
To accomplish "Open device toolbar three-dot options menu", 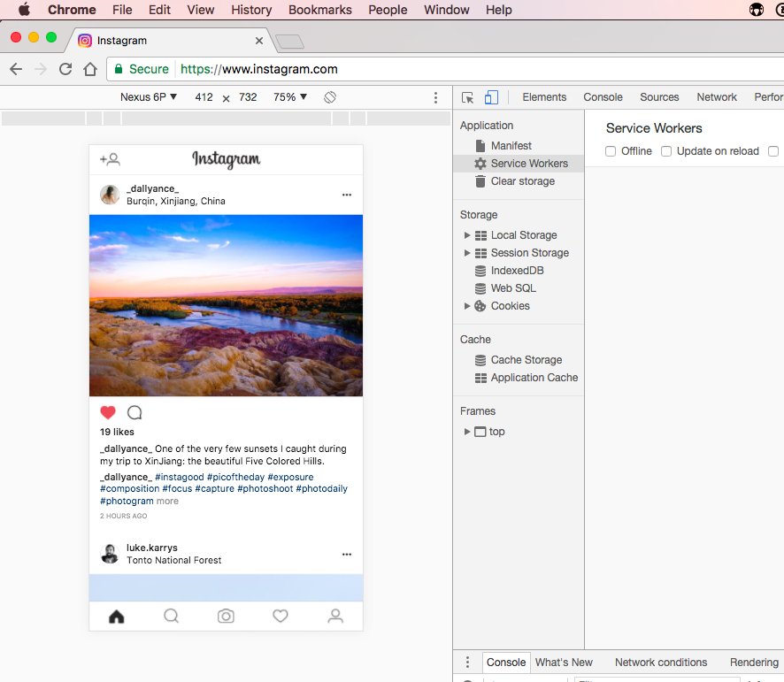I will point(435,97).
